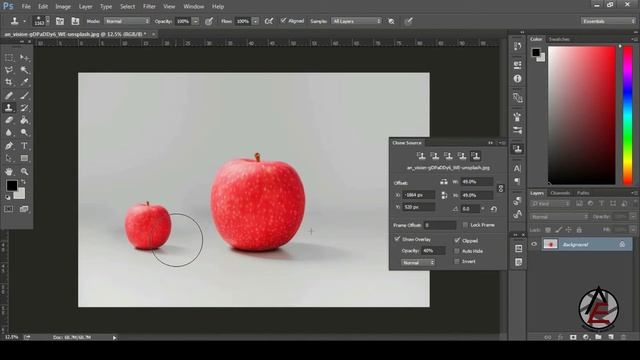The height and width of the screenshot is (360, 640).
Task: Open the Mode dropdown in options bar
Action: pos(127,21)
